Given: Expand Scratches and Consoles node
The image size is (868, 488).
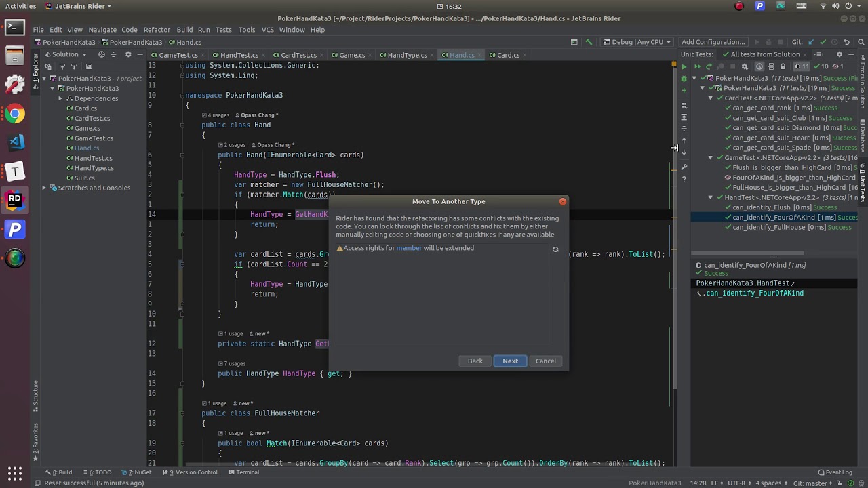Looking at the screenshot, I should (44, 188).
